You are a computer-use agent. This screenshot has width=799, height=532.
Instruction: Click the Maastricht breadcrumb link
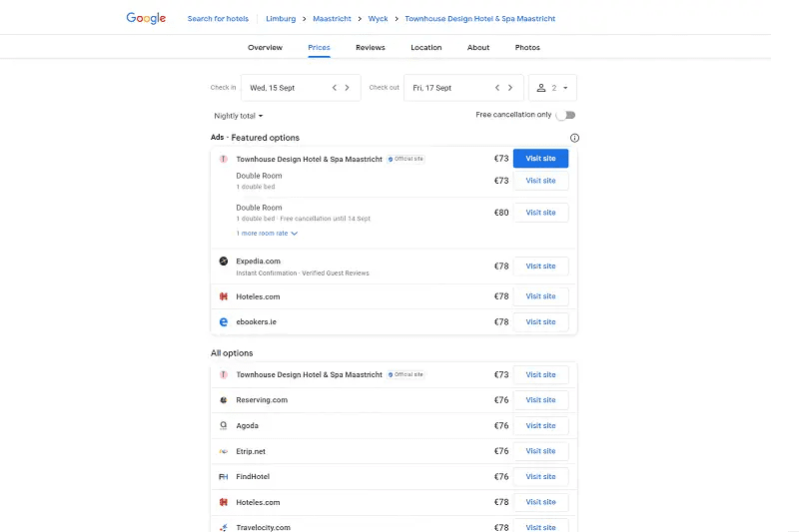(332, 19)
